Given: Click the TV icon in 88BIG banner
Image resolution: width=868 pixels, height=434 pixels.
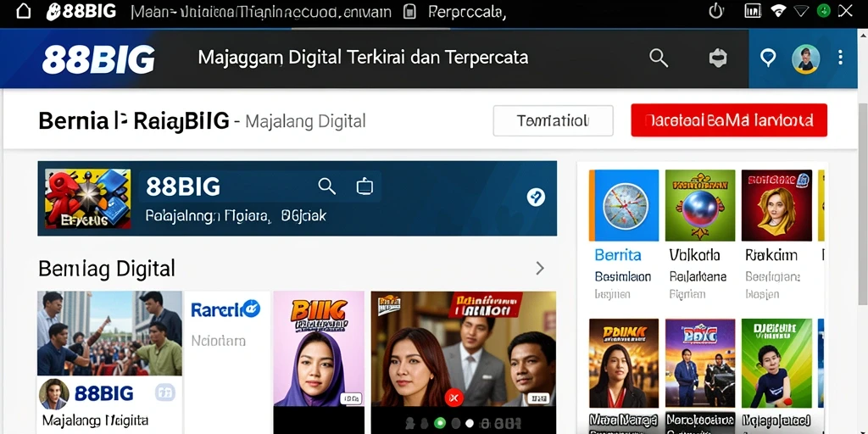Looking at the screenshot, I should (364, 187).
